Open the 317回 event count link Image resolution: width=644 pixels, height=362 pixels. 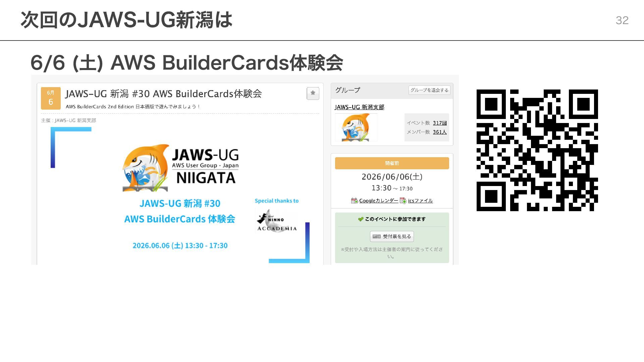[439, 123]
